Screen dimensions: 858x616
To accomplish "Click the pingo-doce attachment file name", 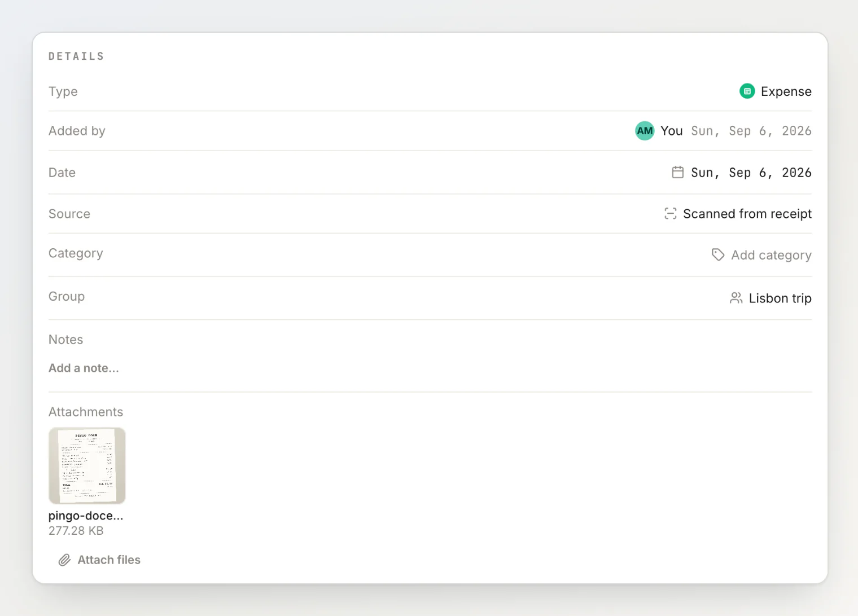I will pos(86,516).
